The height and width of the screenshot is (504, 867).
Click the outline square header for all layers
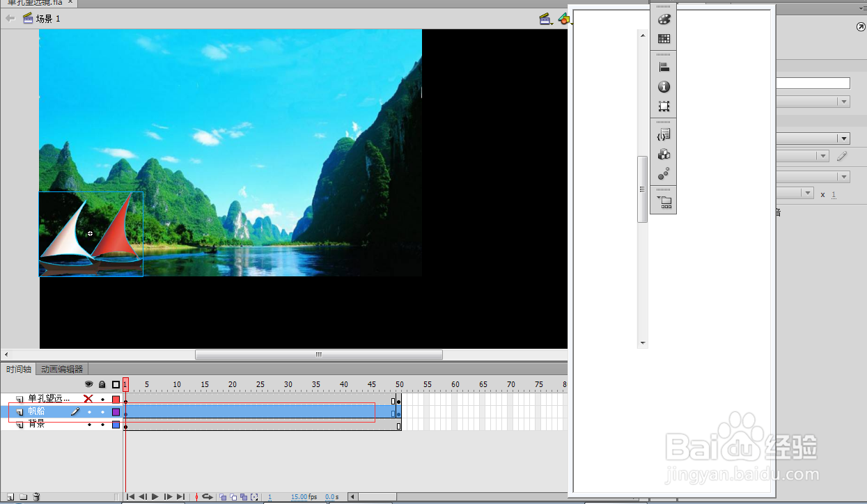click(x=116, y=384)
